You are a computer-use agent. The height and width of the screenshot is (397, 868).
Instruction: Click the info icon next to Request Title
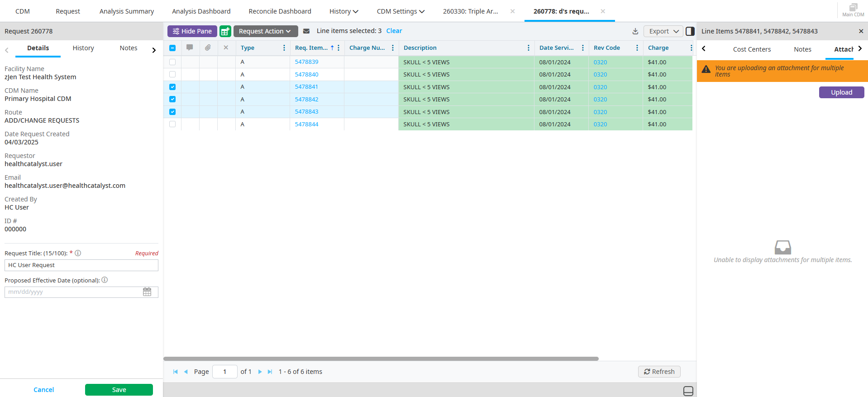pos(78,253)
